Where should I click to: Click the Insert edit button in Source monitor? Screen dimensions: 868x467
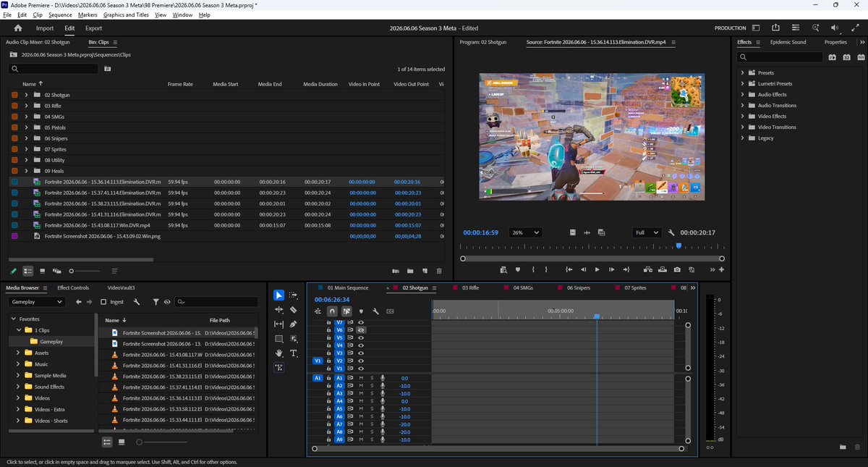coord(647,269)
